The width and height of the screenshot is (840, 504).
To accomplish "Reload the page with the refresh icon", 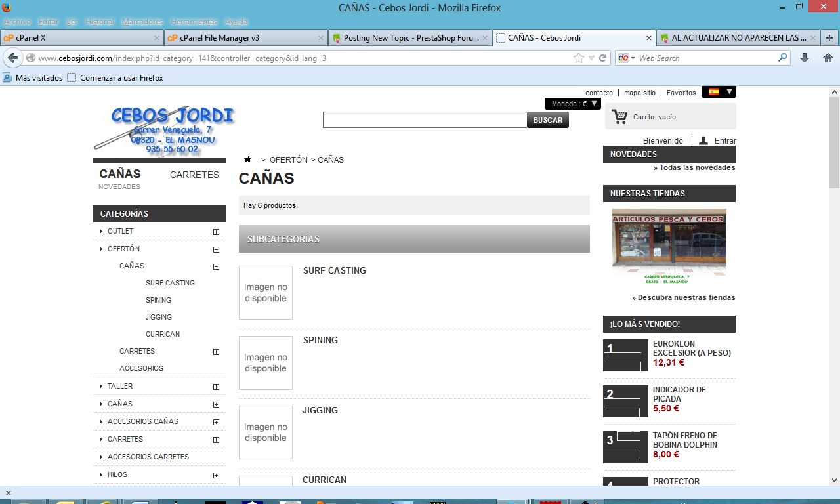I will click(x=602, y=58).
